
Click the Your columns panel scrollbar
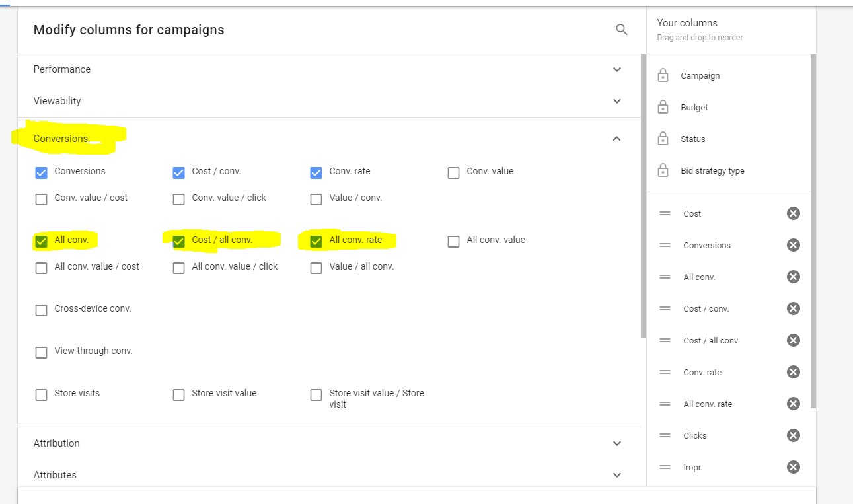(813, 231)
